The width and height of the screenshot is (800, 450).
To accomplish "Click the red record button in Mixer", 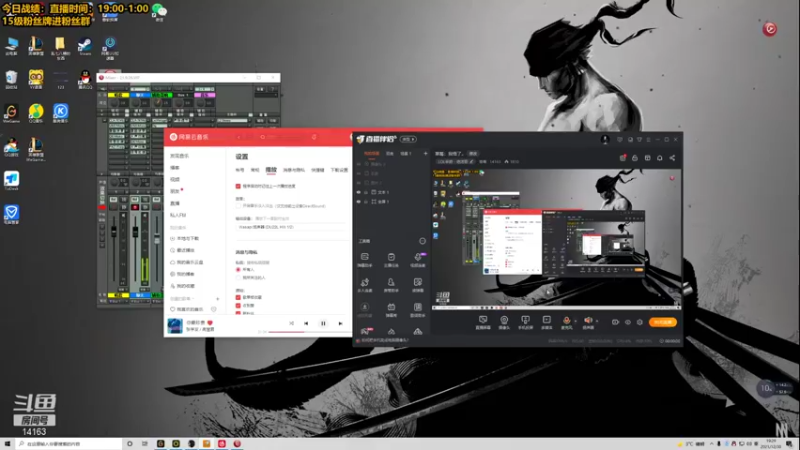I will (135, 207).
